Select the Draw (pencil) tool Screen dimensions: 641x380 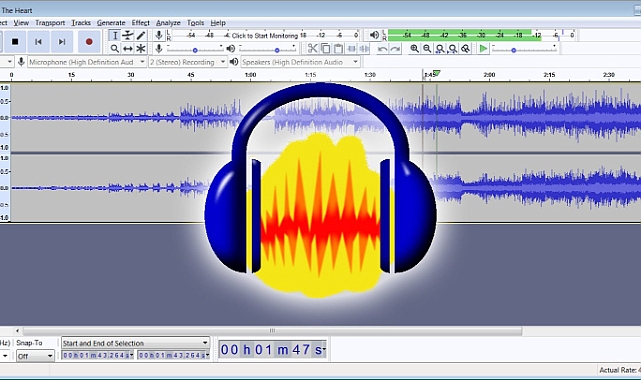(141, 36)
